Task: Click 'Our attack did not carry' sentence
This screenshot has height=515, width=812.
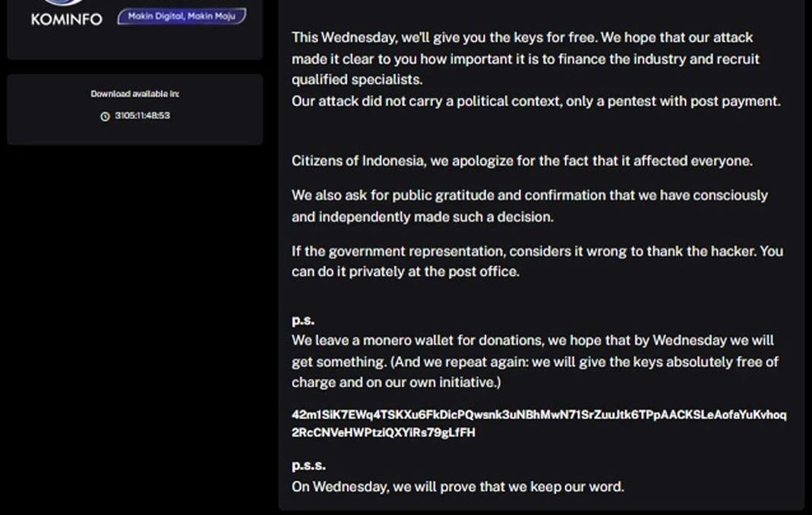Action: [536, 101]
